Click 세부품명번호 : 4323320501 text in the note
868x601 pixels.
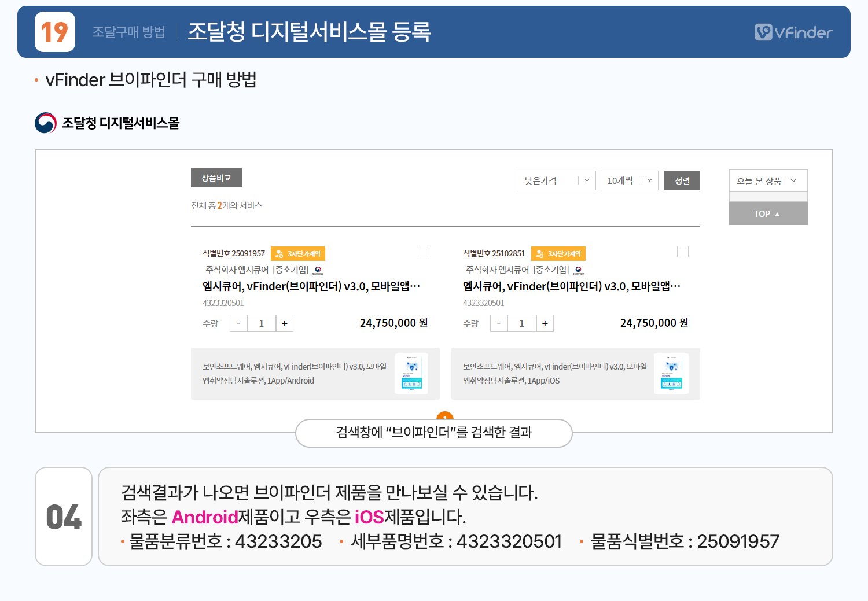[x=457, y=541]
